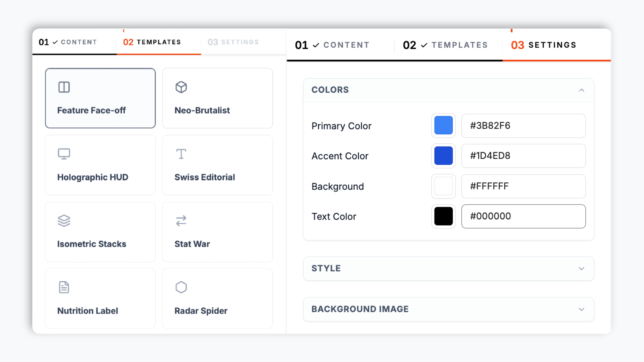This screenshot has height=362, width=644.
Task: Open the Text Color black swatch
Action: coord(443,216)
